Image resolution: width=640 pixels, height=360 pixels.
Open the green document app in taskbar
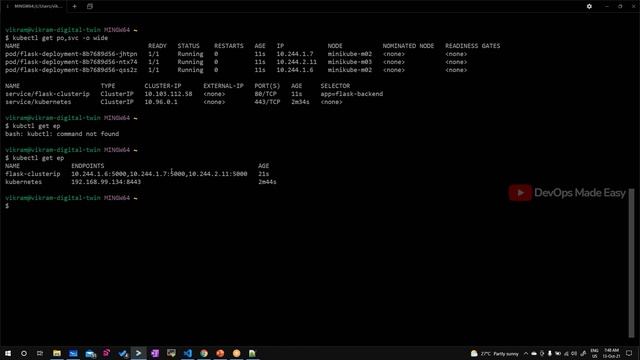tap(253, 353)
